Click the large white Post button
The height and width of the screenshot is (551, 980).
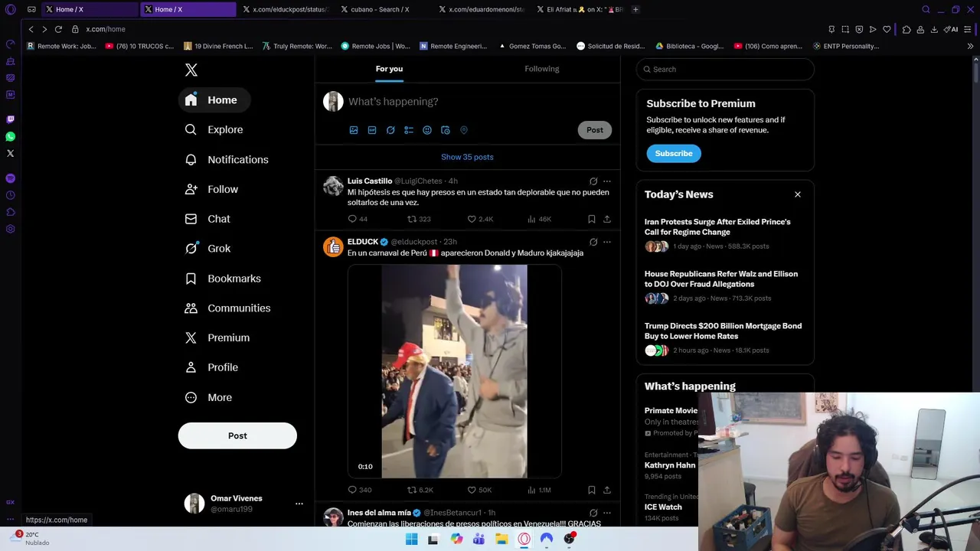pyautogui.click(x=237, y=435)
